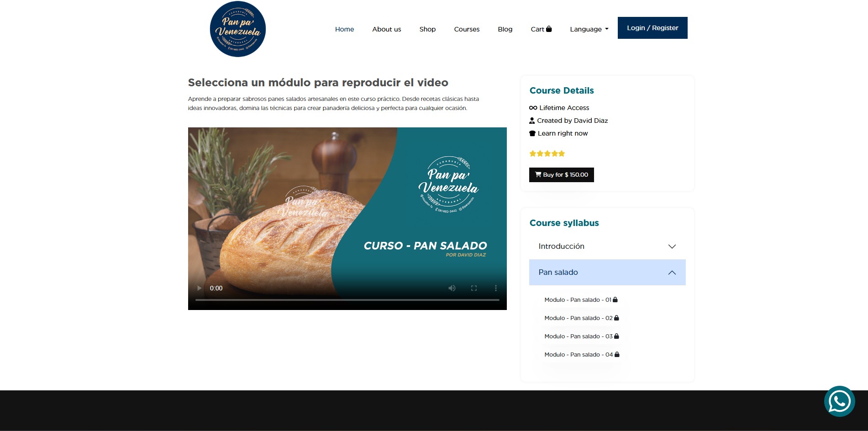This screenshot has height=431, width=868.
Task: Navigate to Courses
Action: pyautogui.click(x=467, y=29)
